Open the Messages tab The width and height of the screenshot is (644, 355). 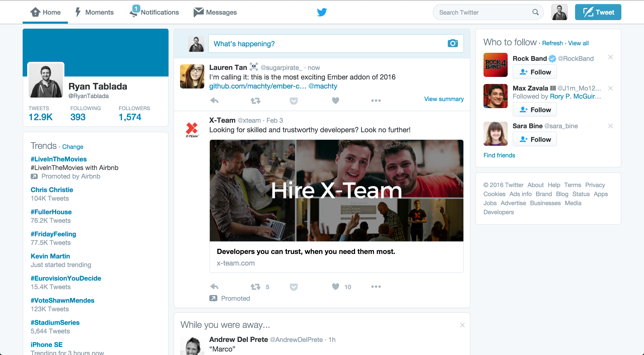pos(215,12)
